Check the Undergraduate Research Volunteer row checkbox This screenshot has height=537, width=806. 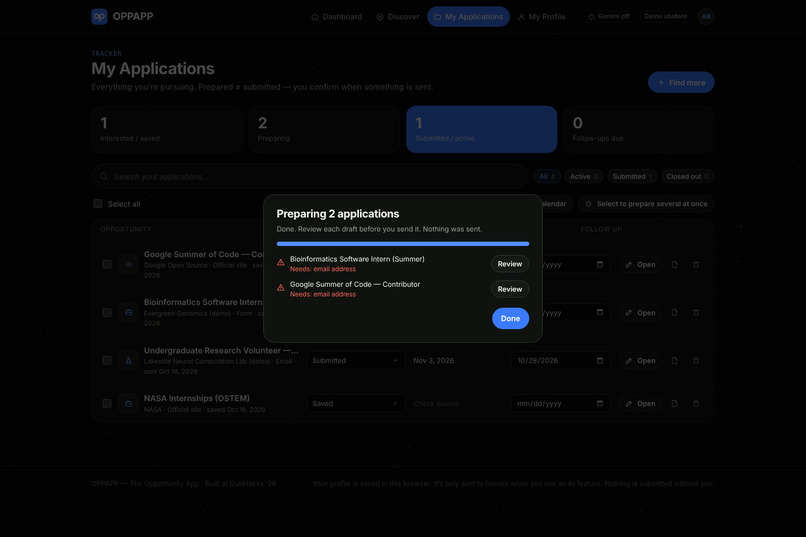click(x=106, y=360)
